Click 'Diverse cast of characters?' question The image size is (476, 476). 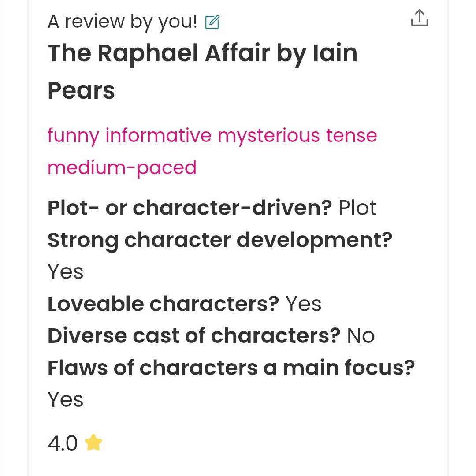point(194,336)
